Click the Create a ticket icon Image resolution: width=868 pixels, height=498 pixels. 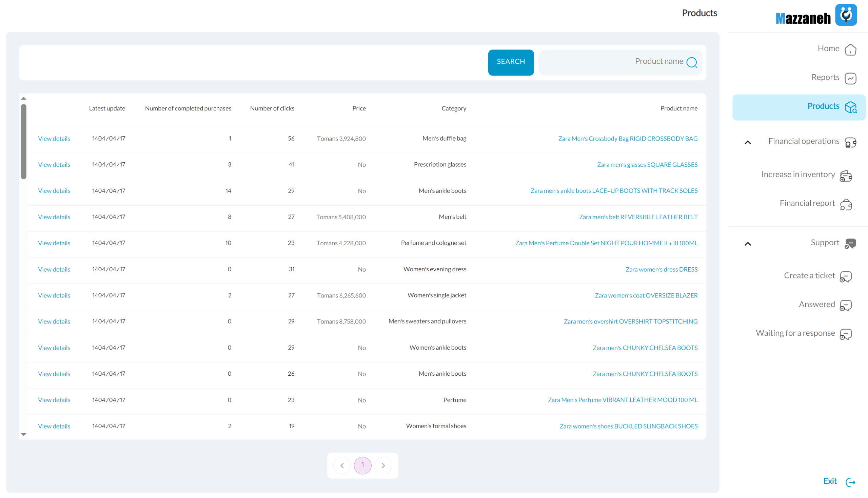(x=846, y=276)
